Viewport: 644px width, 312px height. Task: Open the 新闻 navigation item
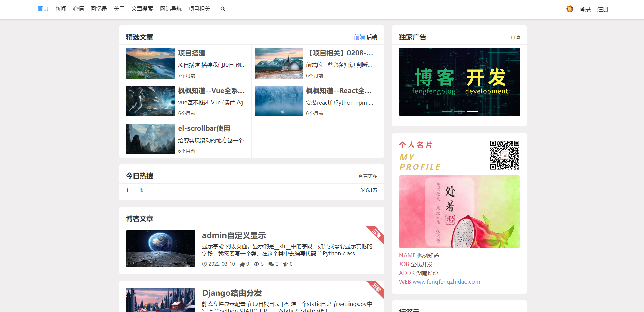pos(61,9)
